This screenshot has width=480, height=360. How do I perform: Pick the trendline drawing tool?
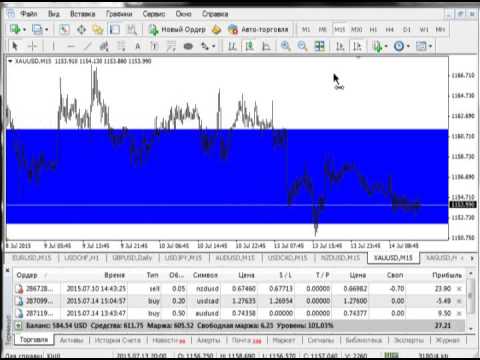(x=87, y=46)
